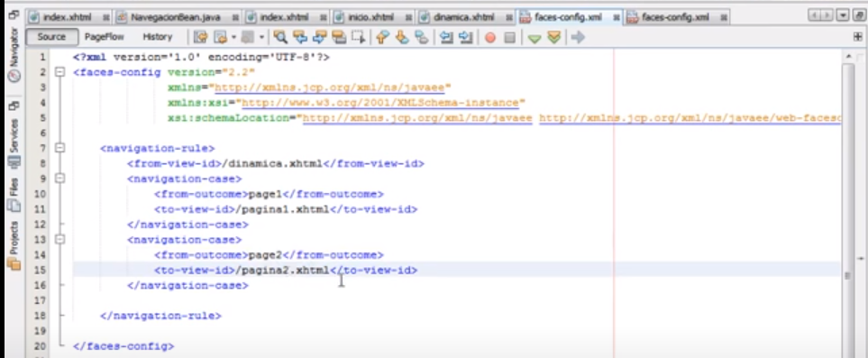Image resolution: width=868 pixels, height=358 pixels.
Task: Click closing </faces-config> tag
Action: pyautogui.click(x=123, y=345)
